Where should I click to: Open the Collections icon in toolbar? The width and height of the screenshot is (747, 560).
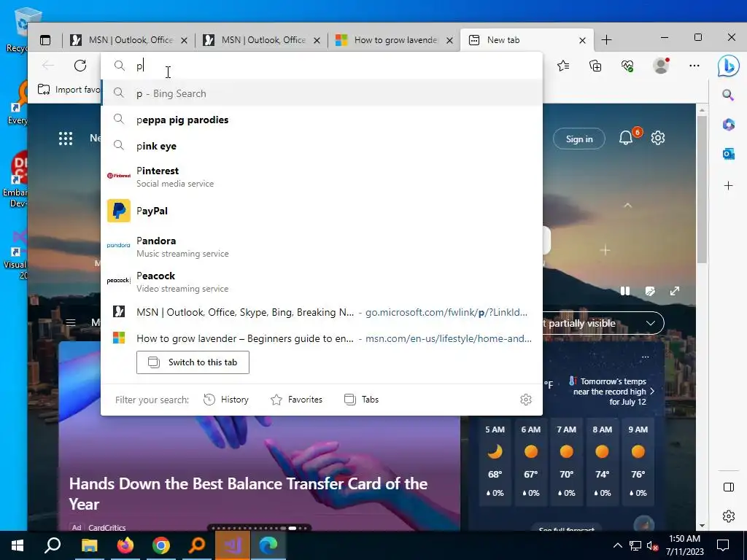point(595,66)
